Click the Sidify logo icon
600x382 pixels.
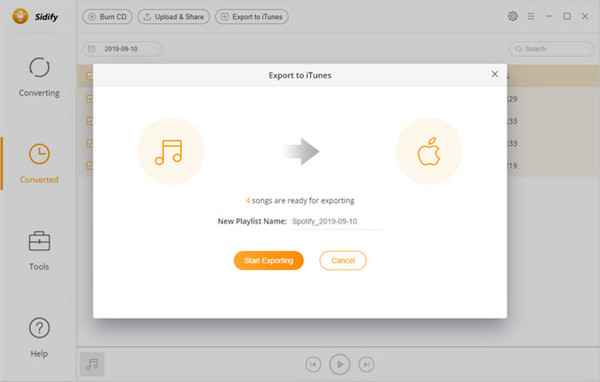[x=20, y=16]
